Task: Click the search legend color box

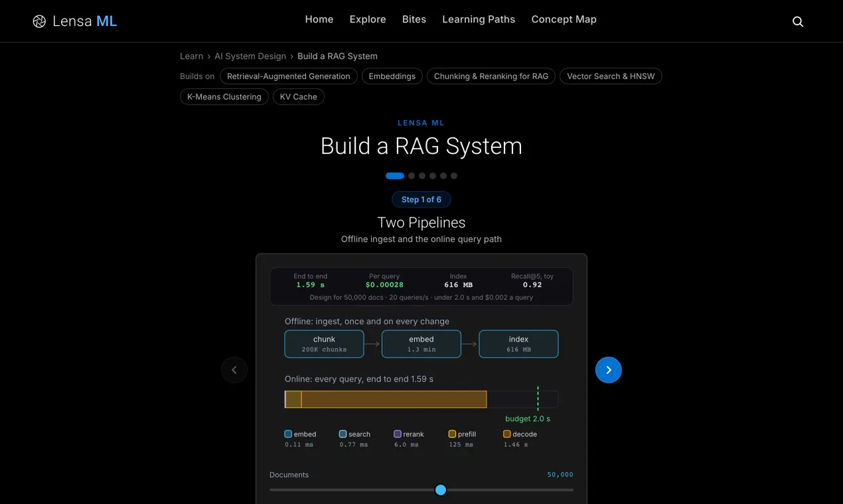Action: [343, 434]
